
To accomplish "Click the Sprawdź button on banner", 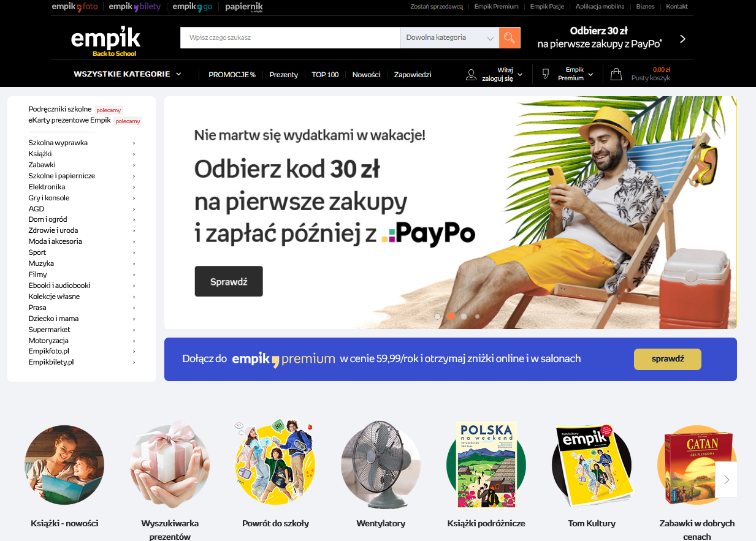I will (229, 281).
